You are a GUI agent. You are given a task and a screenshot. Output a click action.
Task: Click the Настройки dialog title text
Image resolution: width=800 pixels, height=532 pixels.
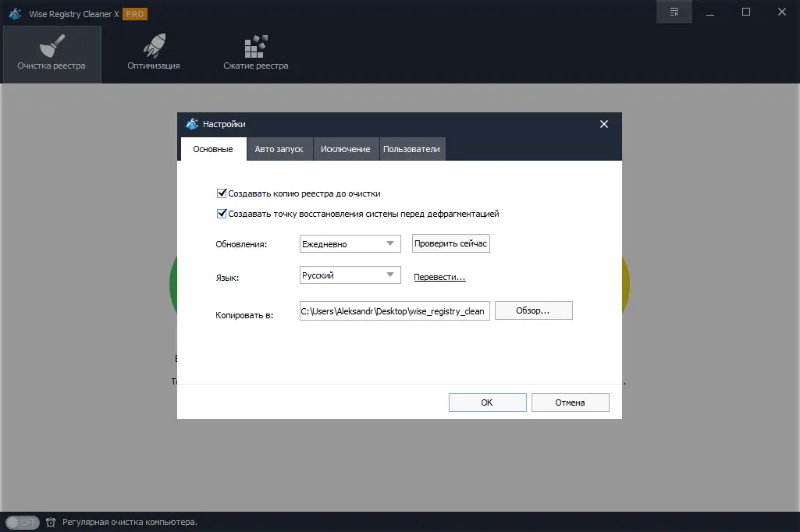click(224, 124)
